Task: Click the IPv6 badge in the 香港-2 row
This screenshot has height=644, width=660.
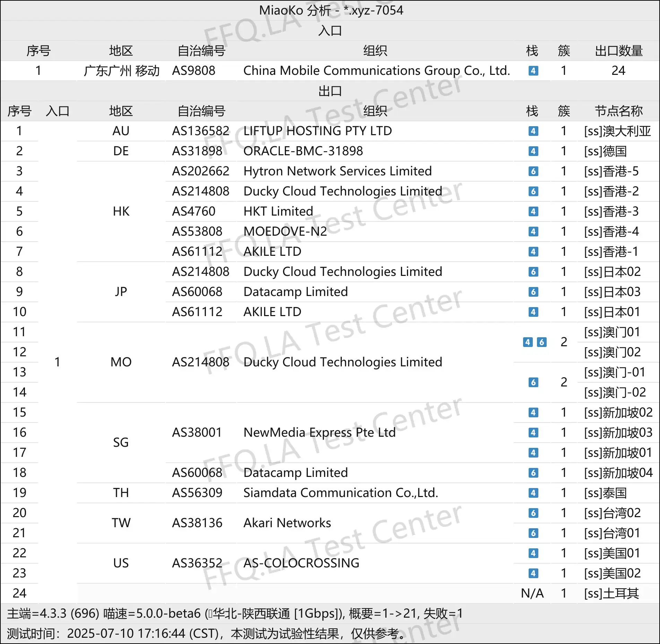Action: [x=533, y=191]
